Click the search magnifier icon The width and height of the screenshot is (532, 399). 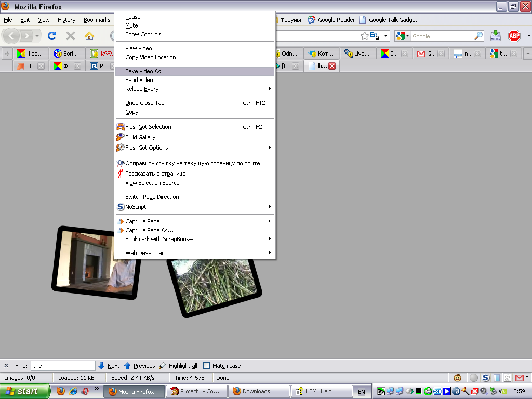tap(478, 36)
